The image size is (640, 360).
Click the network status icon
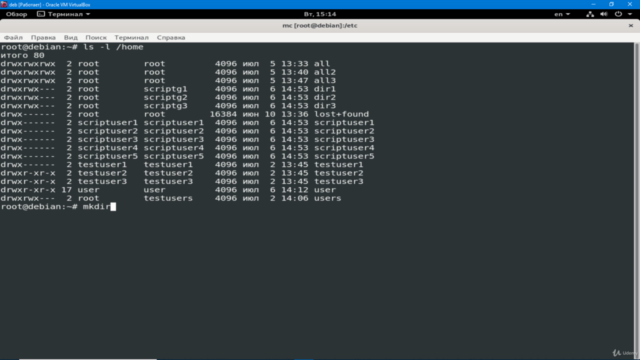(590, 14)
